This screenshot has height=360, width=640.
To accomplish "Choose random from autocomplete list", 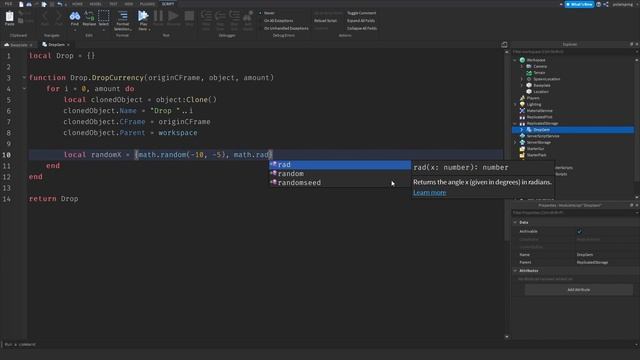I will (340, 173).
